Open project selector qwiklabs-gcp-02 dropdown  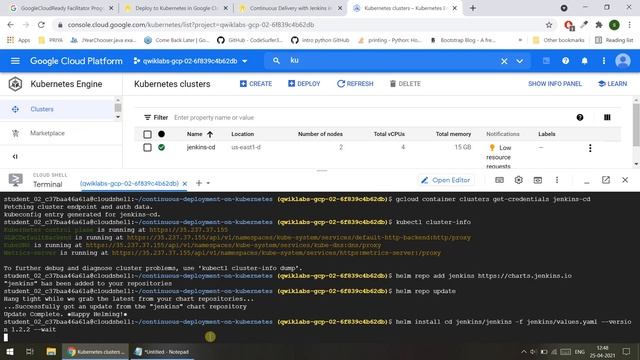click(190, 61)
